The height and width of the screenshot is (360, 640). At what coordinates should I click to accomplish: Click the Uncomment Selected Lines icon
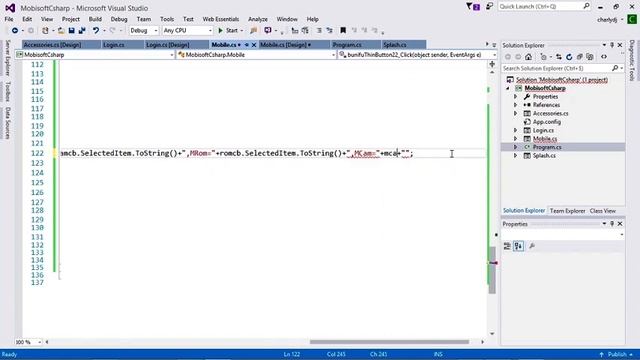(x=329, y=31)
